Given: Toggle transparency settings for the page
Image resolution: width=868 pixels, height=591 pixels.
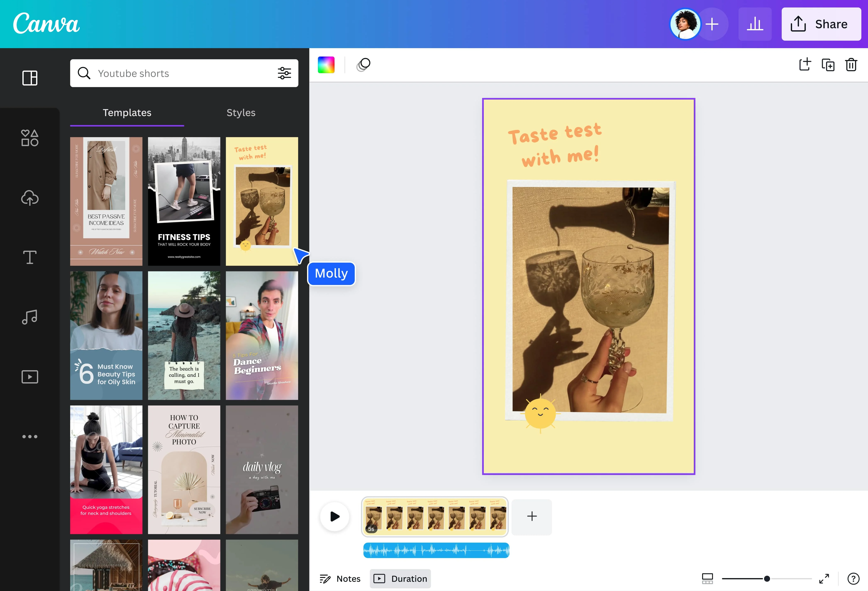Looking at the screenshot, I should 363,65.
